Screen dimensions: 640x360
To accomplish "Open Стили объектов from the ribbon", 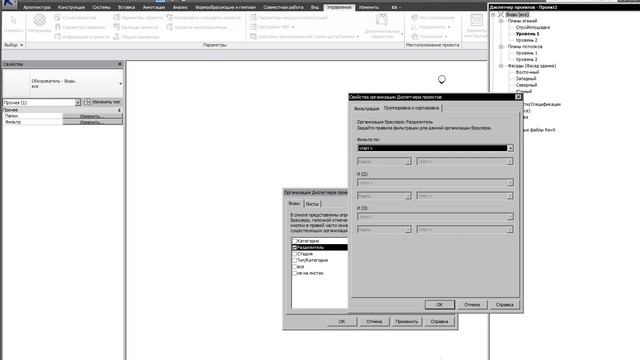I will (75, 18).
